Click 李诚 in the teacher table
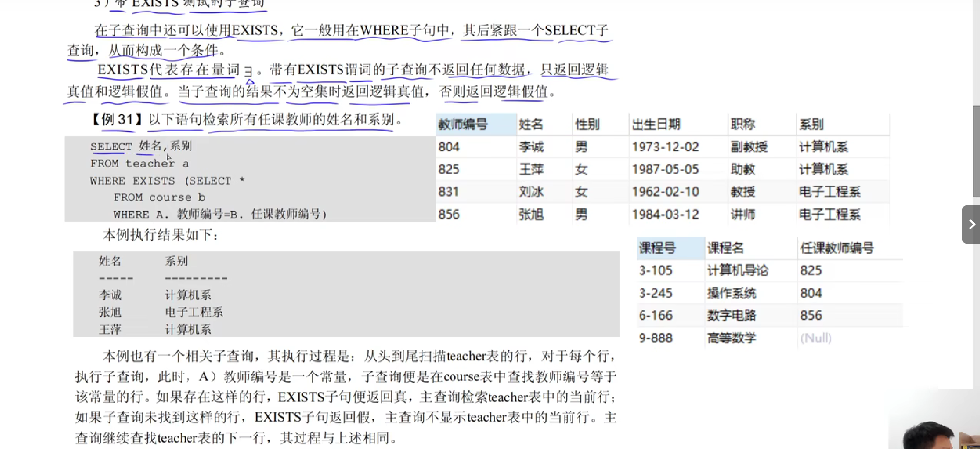980x449 pixels. (x=531, y=147)
